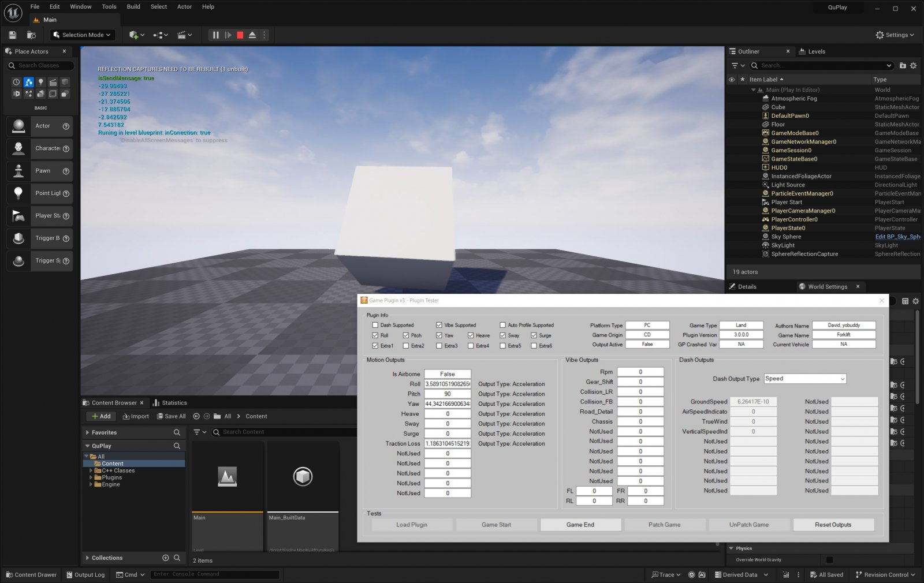Click Save All in Content Browser
The width and height of the screenshot is (924, 583).
click(x=172, y=416)
